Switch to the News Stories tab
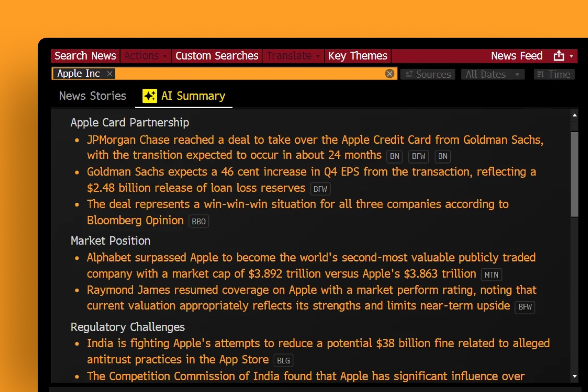This screenshot has width=588, height=392. (x=92, y=96)
